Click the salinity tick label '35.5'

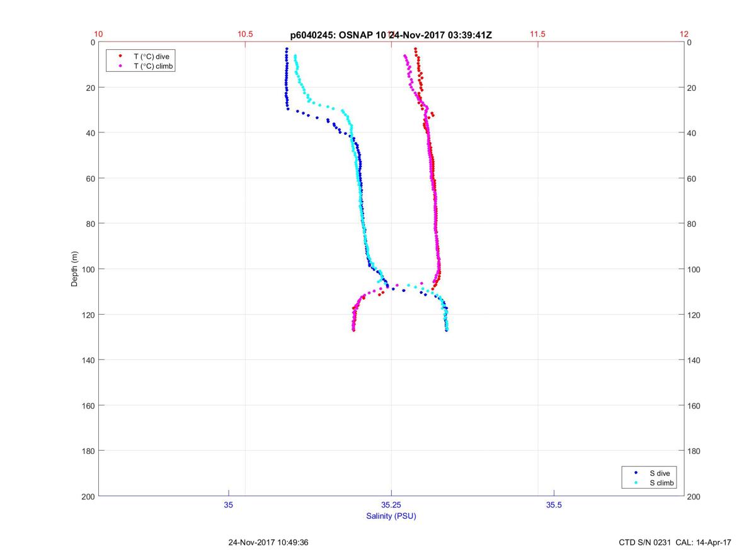pos(554,505)
